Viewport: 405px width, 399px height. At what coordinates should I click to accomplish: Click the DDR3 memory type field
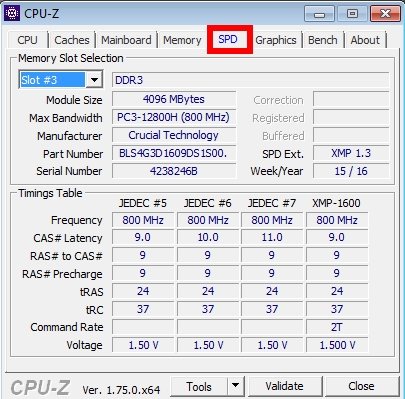[250, 80]
